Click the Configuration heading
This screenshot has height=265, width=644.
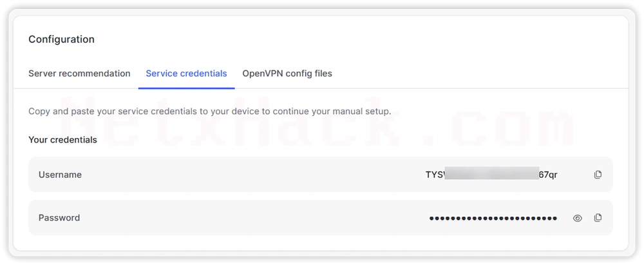61,39
